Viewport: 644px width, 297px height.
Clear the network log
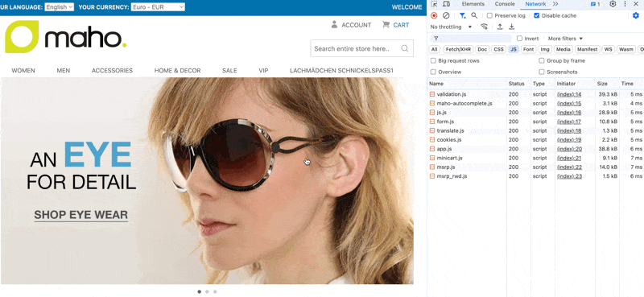[446, 15]
